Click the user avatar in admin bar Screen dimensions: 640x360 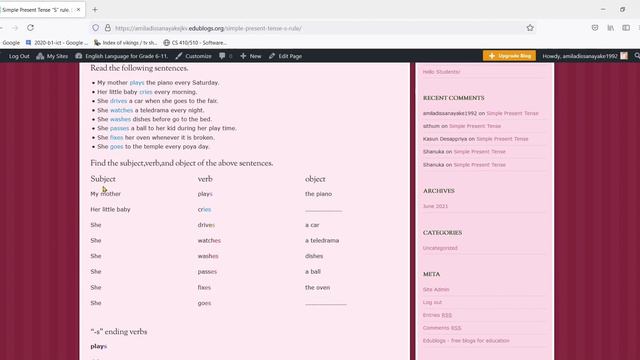tap(624, 56)
